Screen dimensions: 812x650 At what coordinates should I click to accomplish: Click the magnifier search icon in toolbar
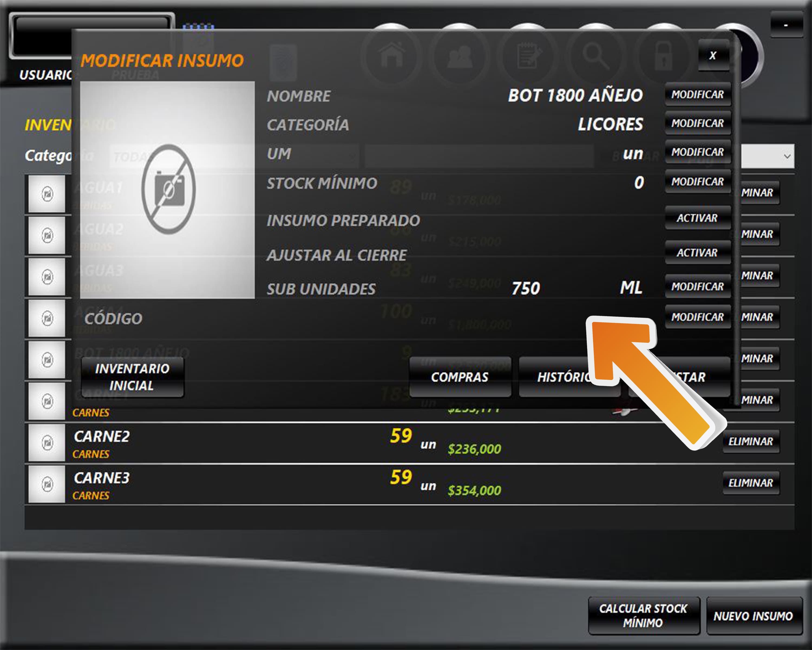click(596, 56)
